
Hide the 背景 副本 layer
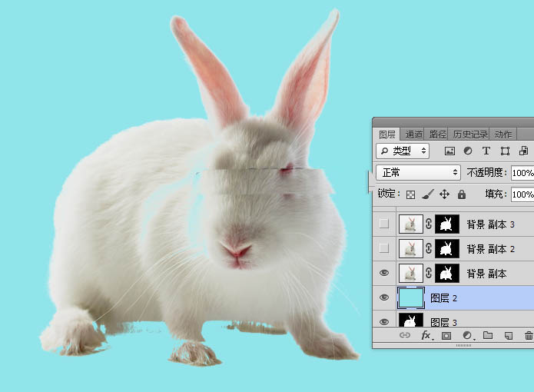(x=384, y=273)
